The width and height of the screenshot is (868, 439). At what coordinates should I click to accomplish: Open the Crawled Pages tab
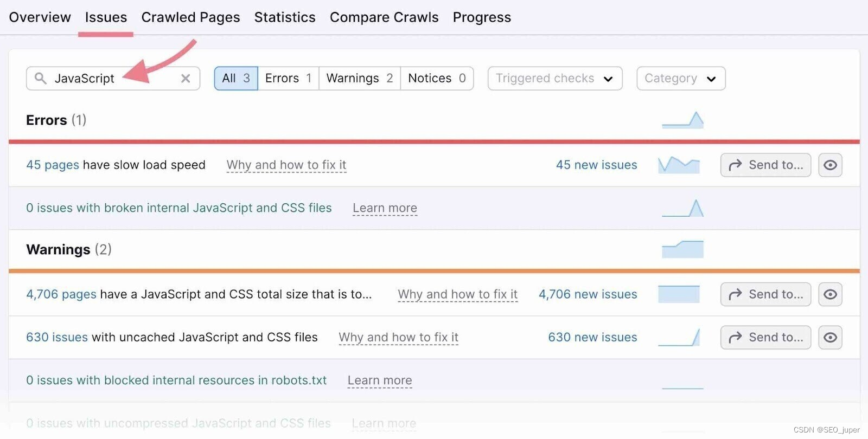[x=190, y=17]
